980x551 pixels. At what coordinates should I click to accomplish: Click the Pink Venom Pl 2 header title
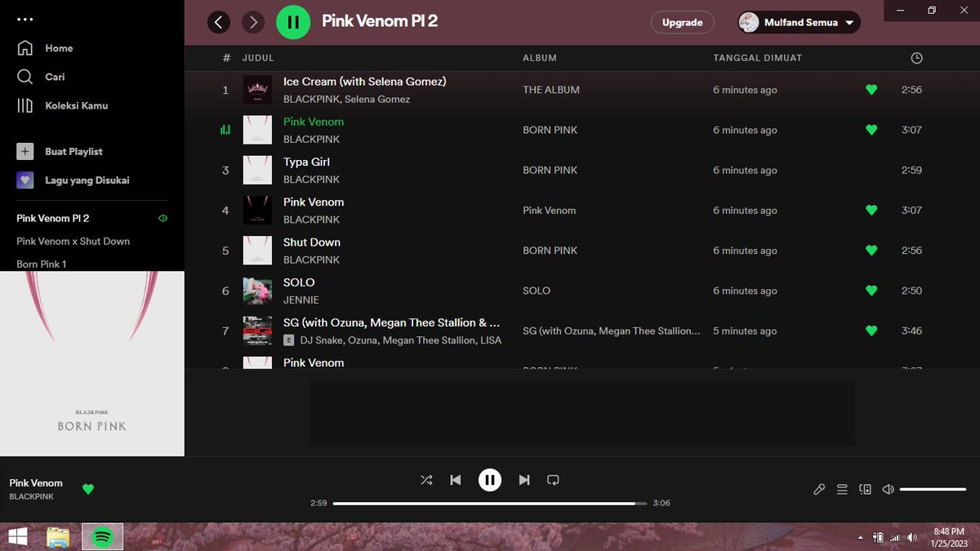coord(380,21)
